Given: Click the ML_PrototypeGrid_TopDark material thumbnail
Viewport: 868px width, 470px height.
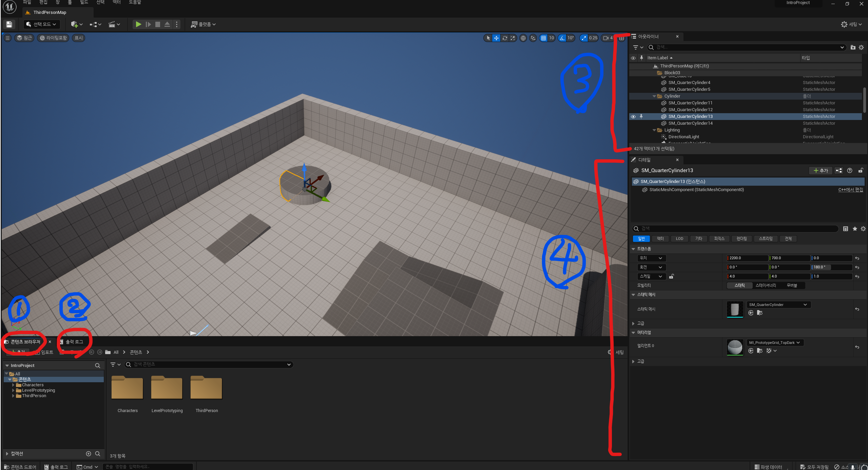Looking at the screenshot, I should [x=735, y=347].
